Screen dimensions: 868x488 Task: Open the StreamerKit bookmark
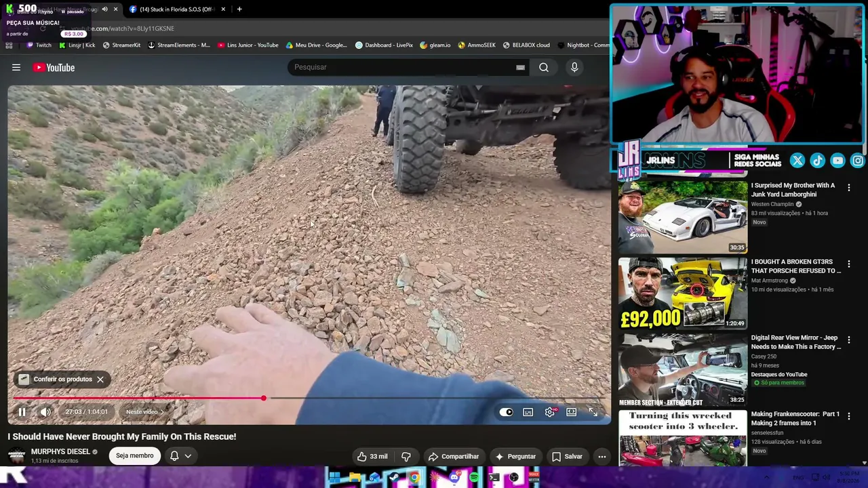[x=121, y=45]
